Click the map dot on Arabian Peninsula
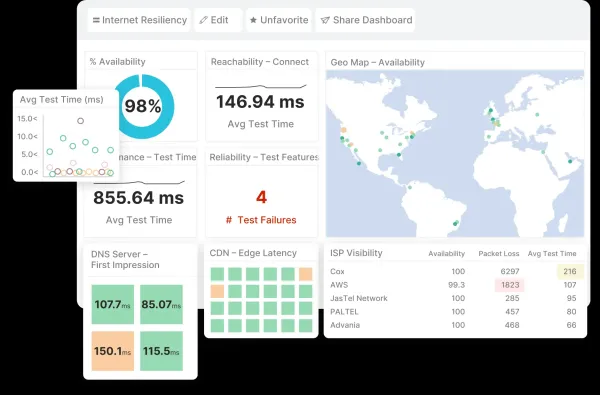Screen dimensions: 600x395 (x=570, y=162)
